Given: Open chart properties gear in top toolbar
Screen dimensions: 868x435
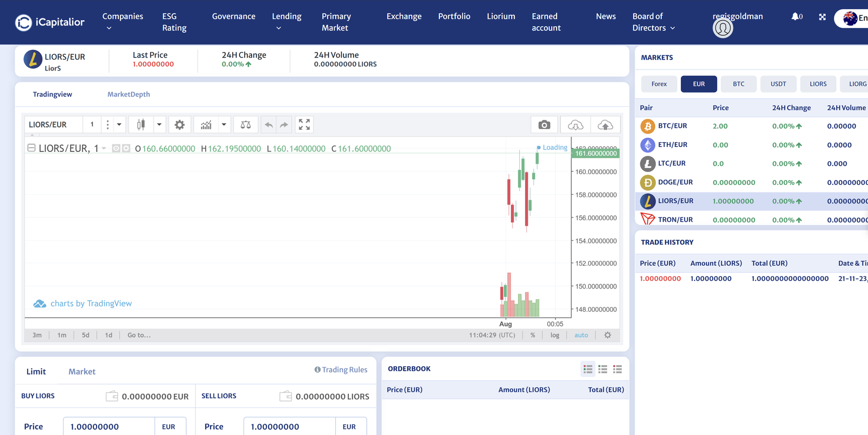Looking at the screenshot, I should pos(180,125).
